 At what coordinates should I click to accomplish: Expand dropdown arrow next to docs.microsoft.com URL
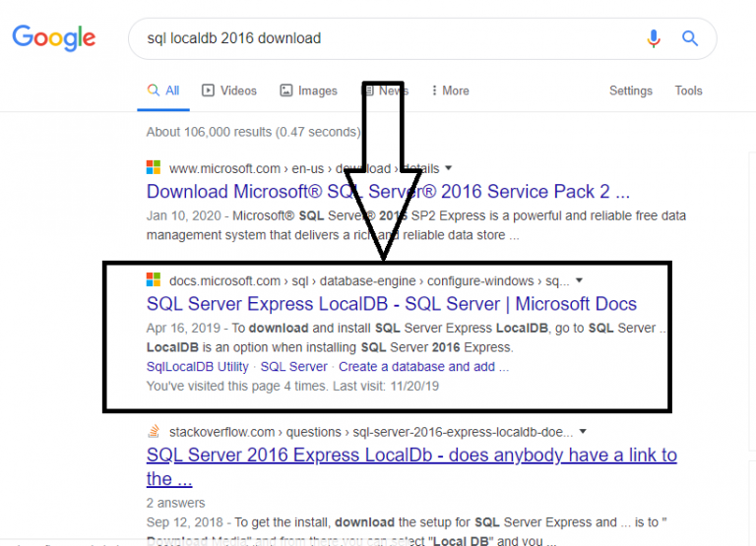click(x=580, y=280)
